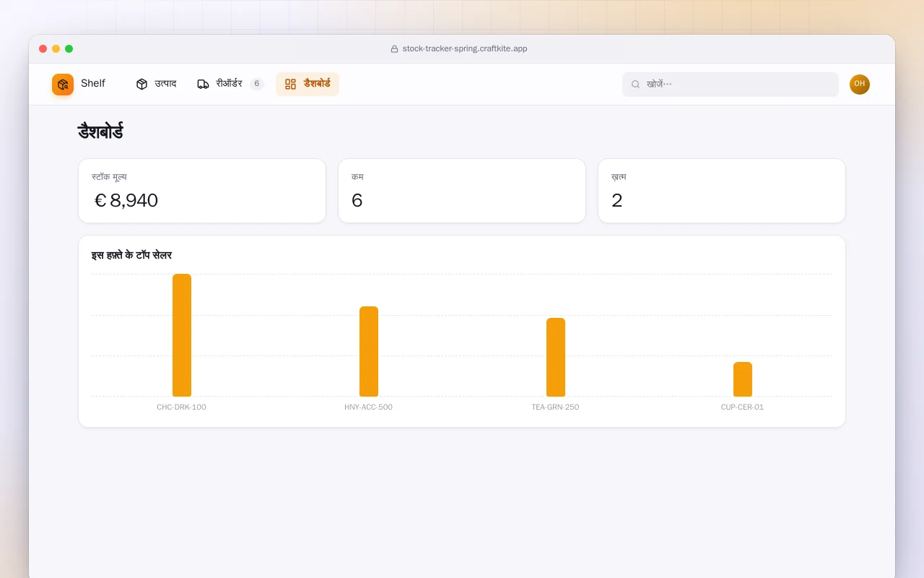
Task: Click the magnifier icon in search bar
Action: [635, 85]
